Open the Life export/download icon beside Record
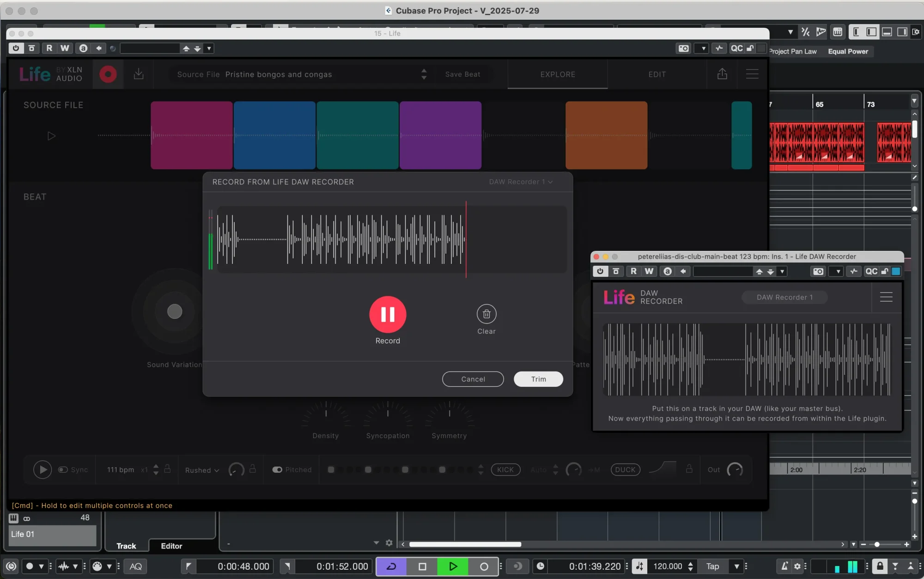The image size is (924, 579). 139,74
